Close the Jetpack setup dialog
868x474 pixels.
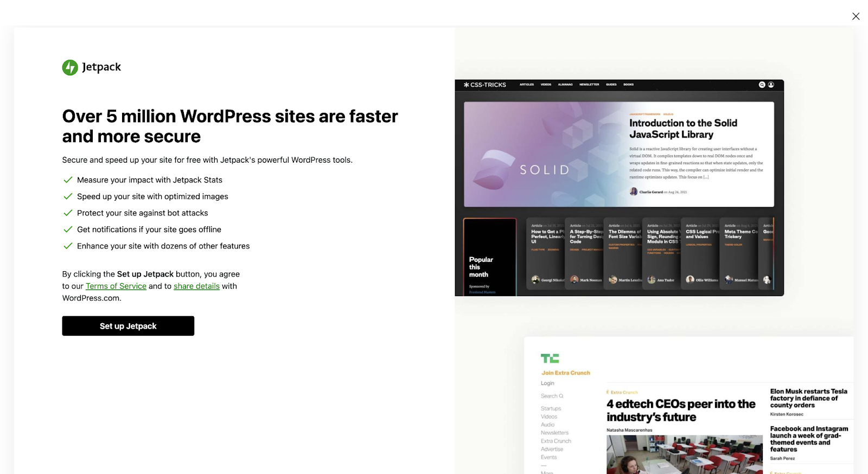(856, 16)
